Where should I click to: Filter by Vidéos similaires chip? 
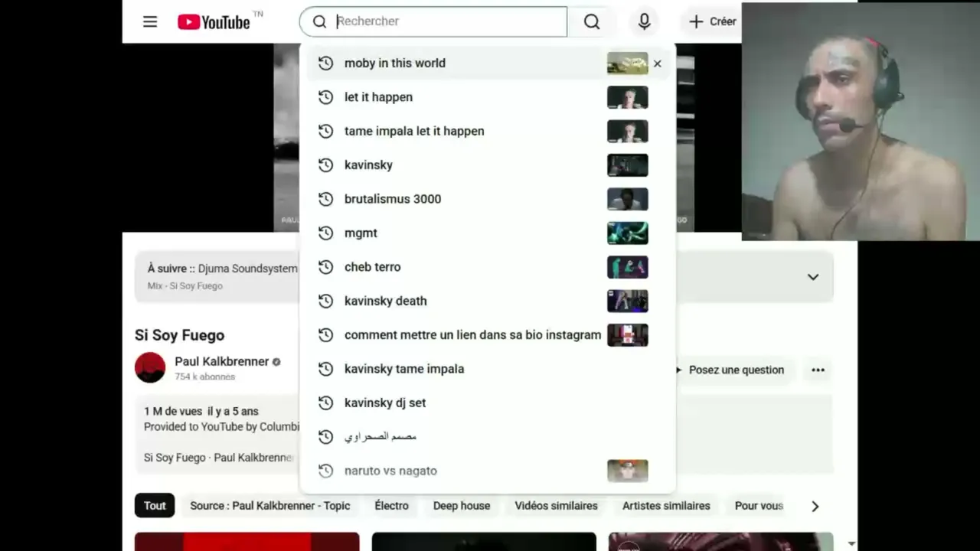pos(556,506)
